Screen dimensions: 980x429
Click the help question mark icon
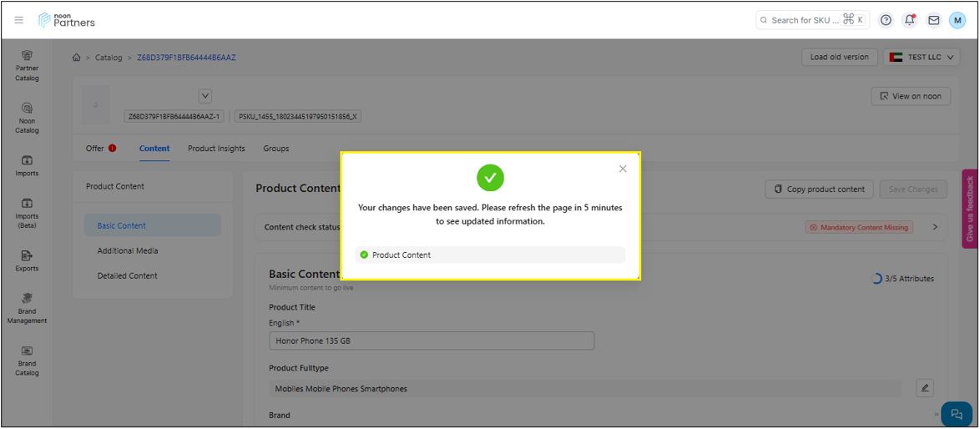pyautogui.click(x=886, y=20)
